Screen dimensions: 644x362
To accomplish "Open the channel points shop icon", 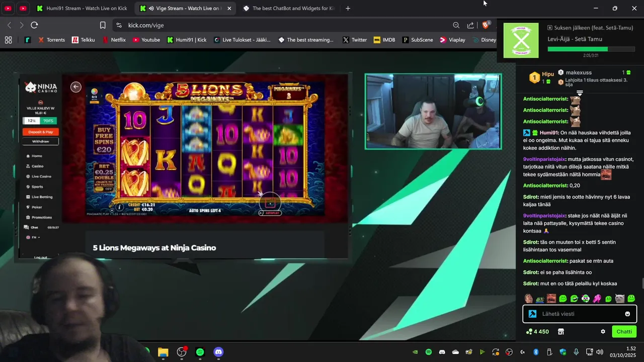I will (x=561, y=331).
